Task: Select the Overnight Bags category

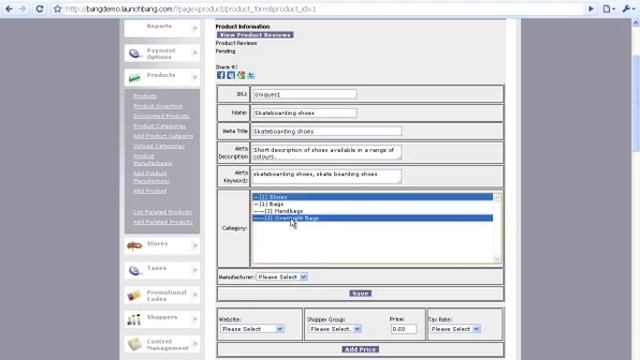Action: pos(372,218)
